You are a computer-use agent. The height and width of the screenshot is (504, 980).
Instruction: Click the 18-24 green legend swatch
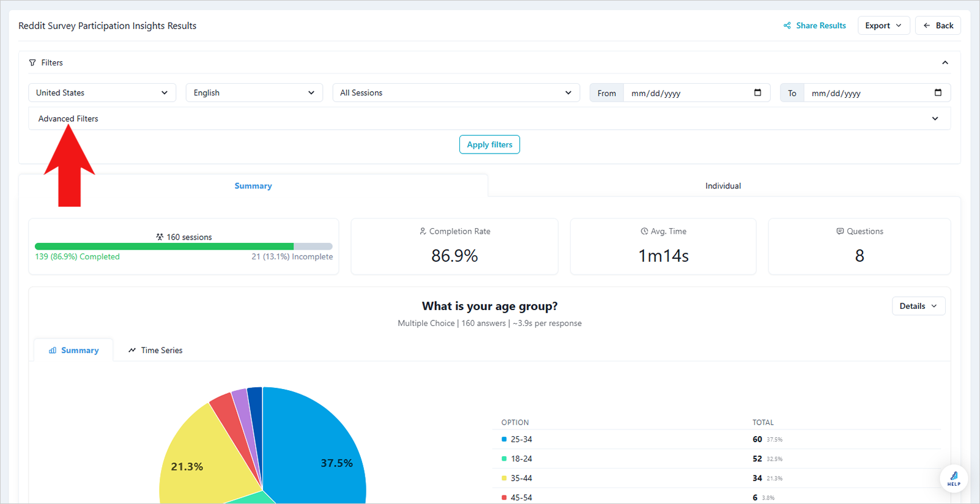504,459
